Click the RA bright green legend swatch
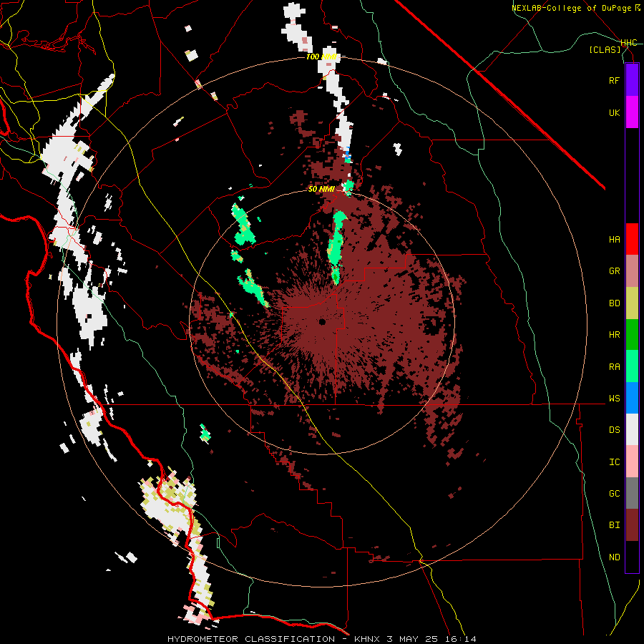The width and height of the screenshot is (644, 644). [x=632, y=366]
